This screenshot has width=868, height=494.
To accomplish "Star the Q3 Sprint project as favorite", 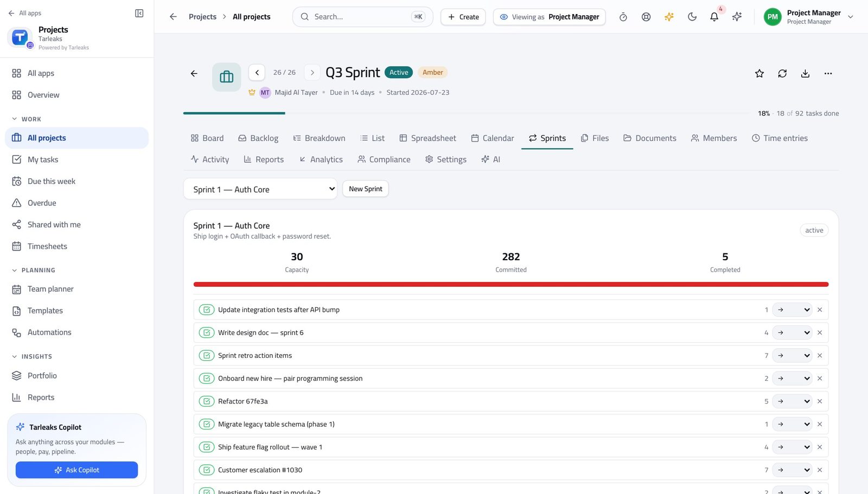I will [x=759, y=74].
